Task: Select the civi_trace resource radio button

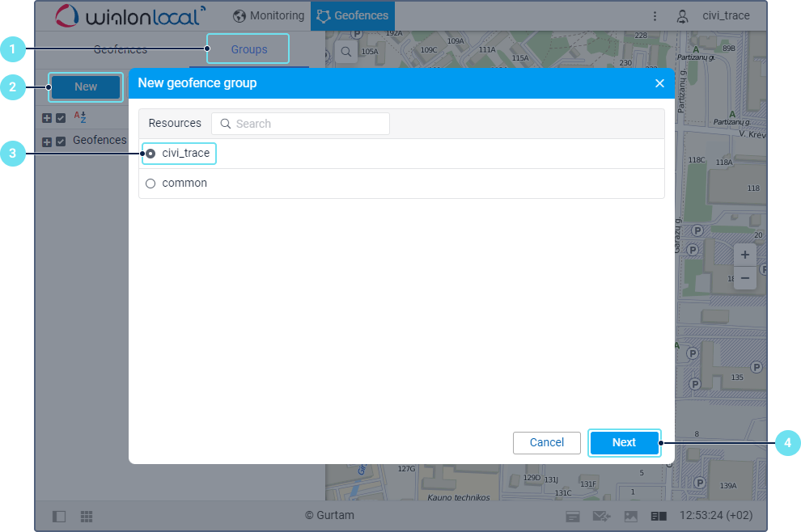Action: click(150, 153)
